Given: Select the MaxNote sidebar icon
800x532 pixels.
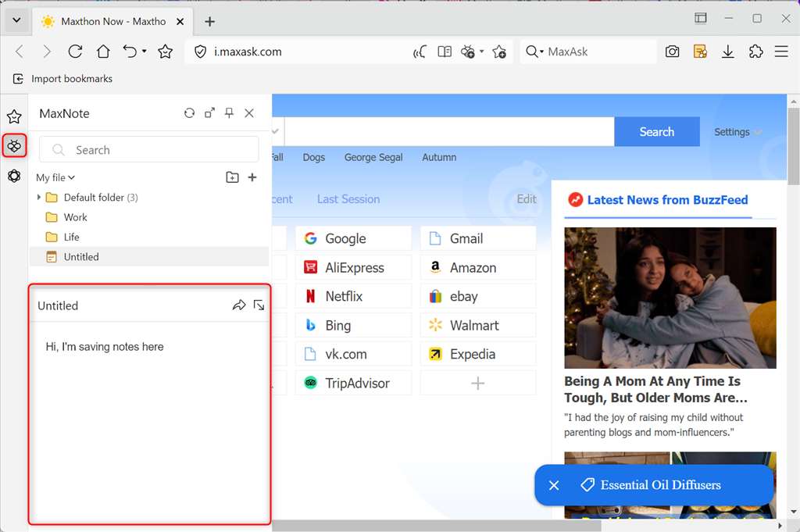Looking at the screenshot, I should 14,146.
